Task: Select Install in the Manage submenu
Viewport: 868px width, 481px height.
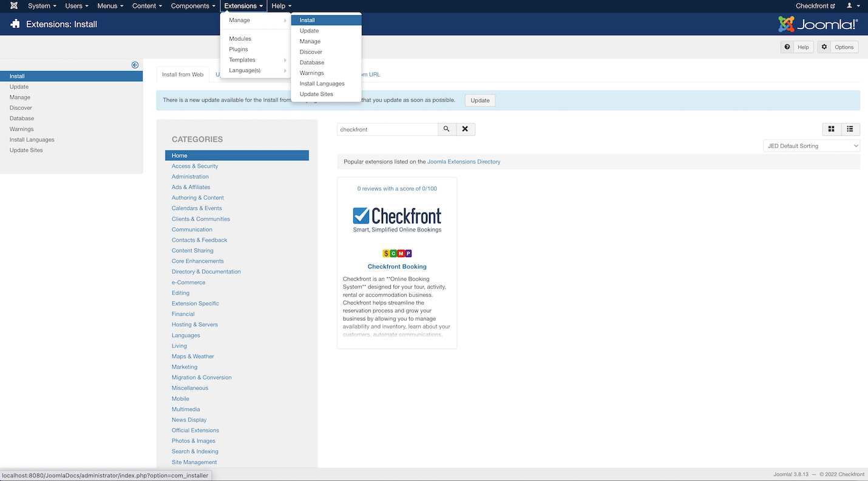Action: (x=327, y=20)
